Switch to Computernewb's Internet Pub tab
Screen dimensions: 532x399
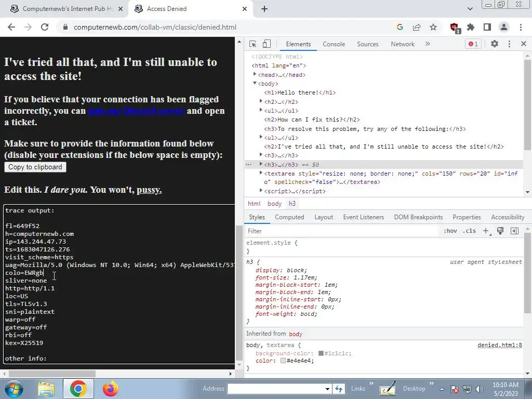pos(64,9)
